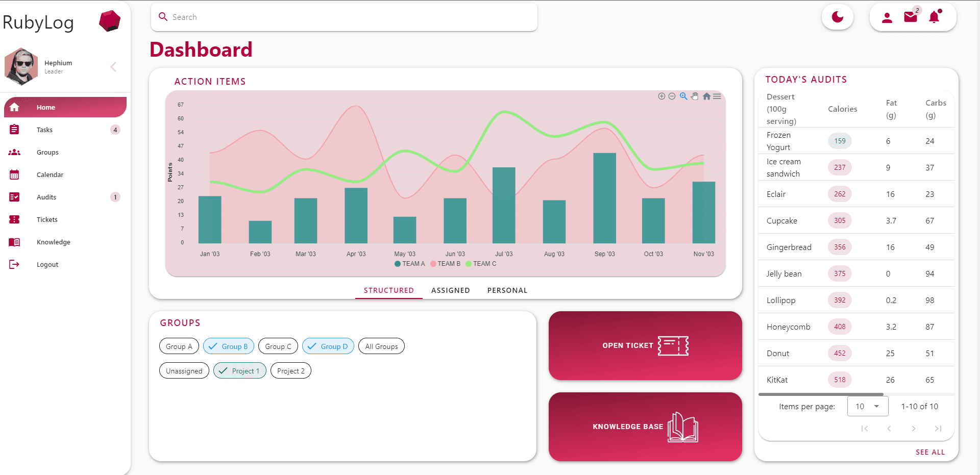Click the Tickets icon in sidebar
980x475 pixels.
click(14, 219)
